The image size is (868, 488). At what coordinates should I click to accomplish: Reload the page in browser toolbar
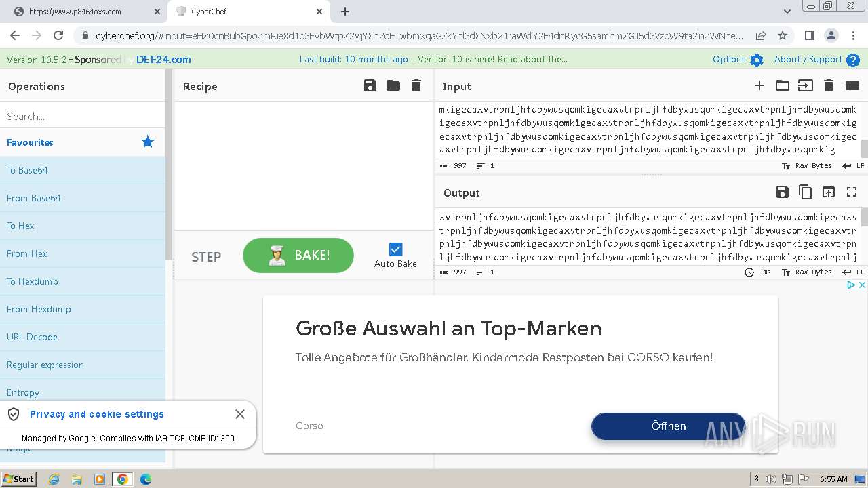tap(58, 35)
